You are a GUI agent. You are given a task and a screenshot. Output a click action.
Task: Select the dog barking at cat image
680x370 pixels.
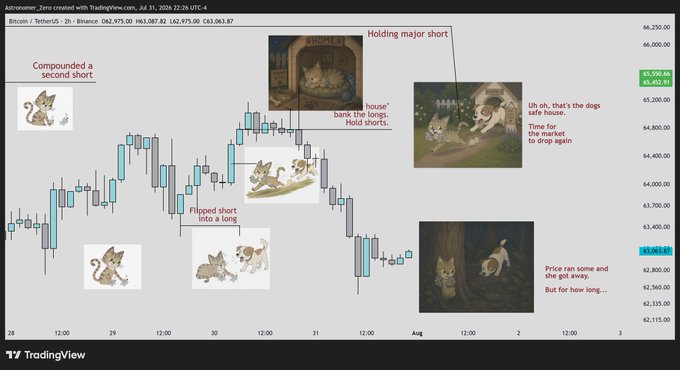pyautogui.click(x=231, y=259)
